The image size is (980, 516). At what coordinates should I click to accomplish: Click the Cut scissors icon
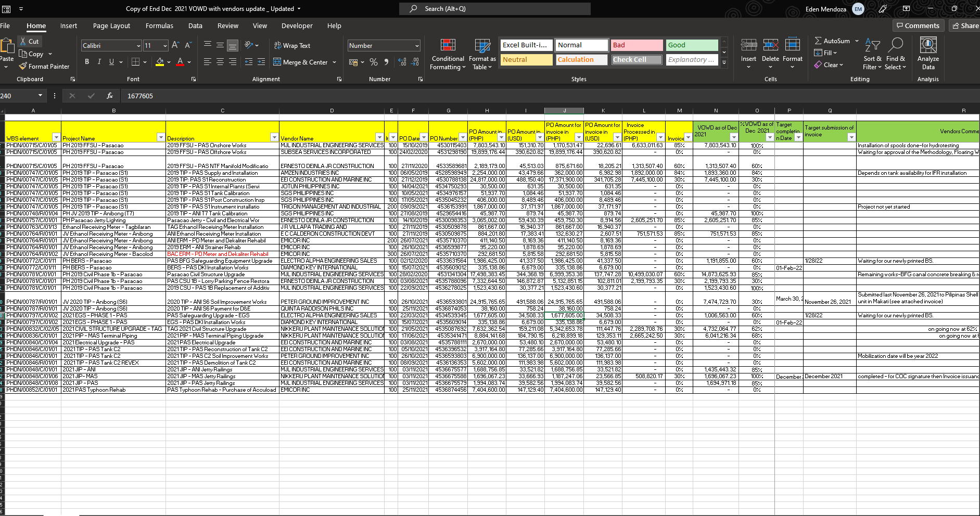23,41
